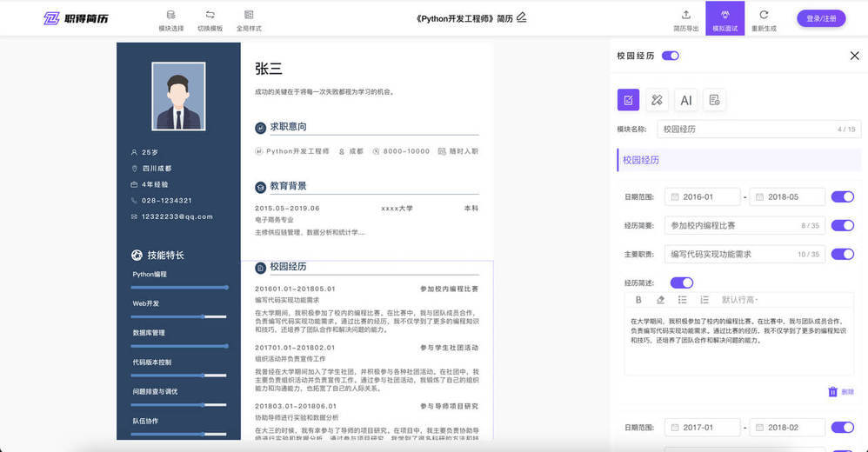
Task: Click the 求职意向 section heading
Action: tap(288, 127)
